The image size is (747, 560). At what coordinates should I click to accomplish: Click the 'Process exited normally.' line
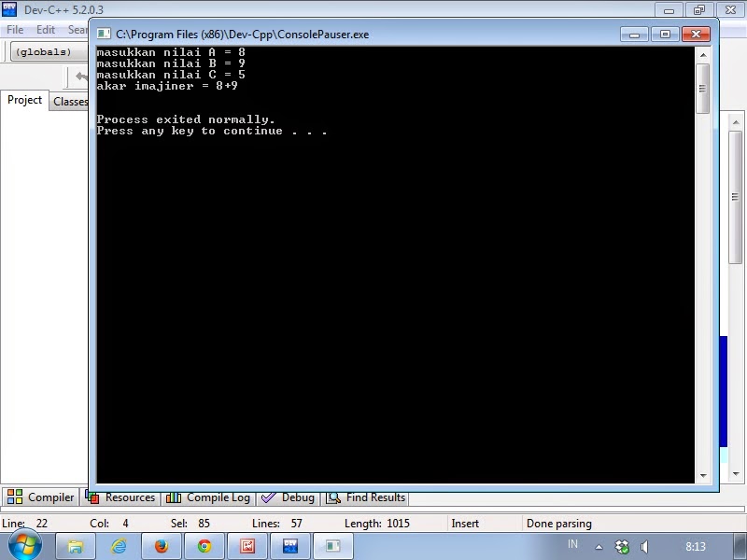[186, 119]
